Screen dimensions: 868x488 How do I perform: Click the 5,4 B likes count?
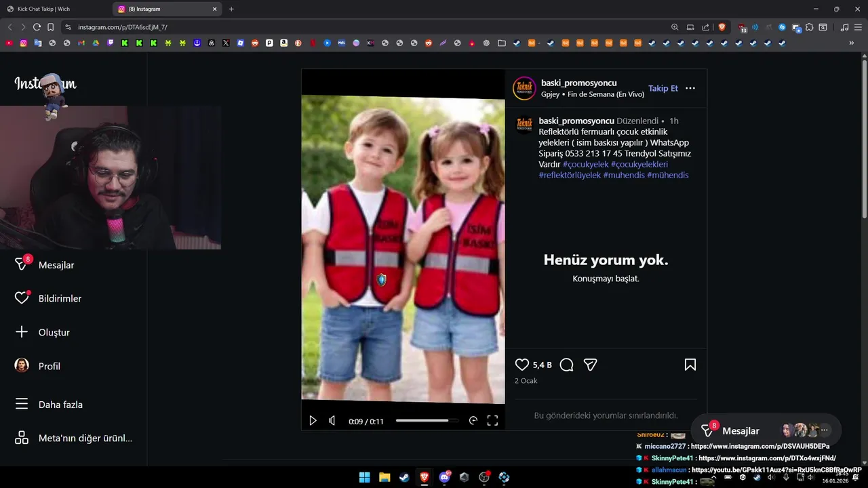542,365
